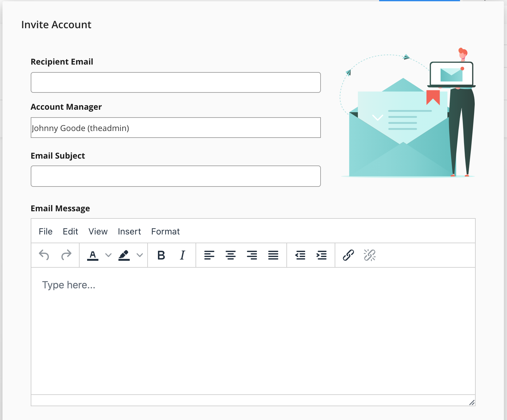507x420 pixels.
Task: Click the Undo arrow icon
Action: [44, 255]
